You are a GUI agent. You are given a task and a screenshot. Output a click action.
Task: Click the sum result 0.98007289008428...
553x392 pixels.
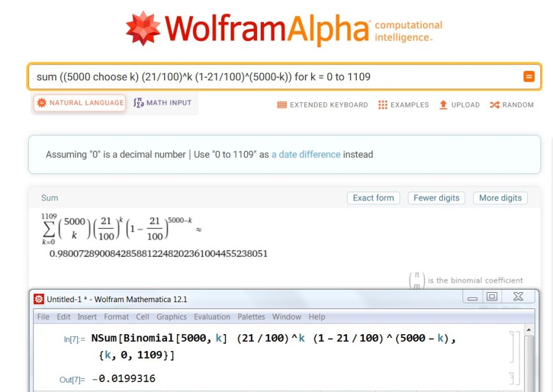pyautogui.click(x=158, y=253)
